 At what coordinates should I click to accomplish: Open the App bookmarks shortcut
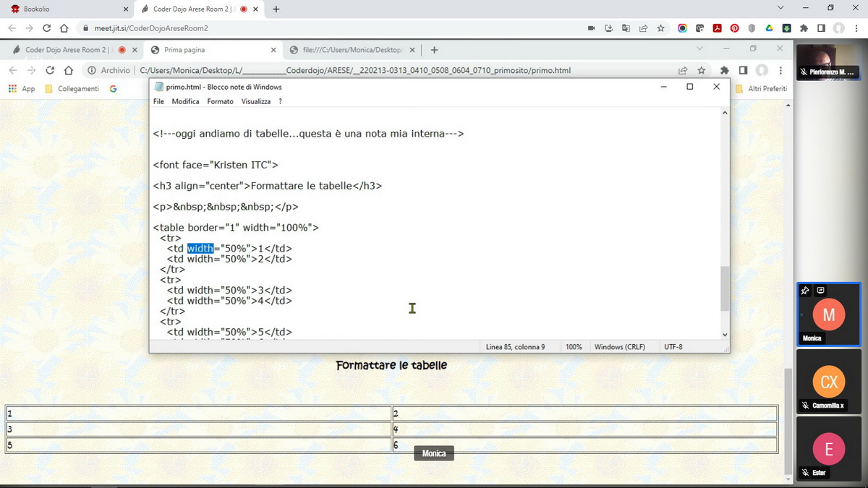click(22, 88)
